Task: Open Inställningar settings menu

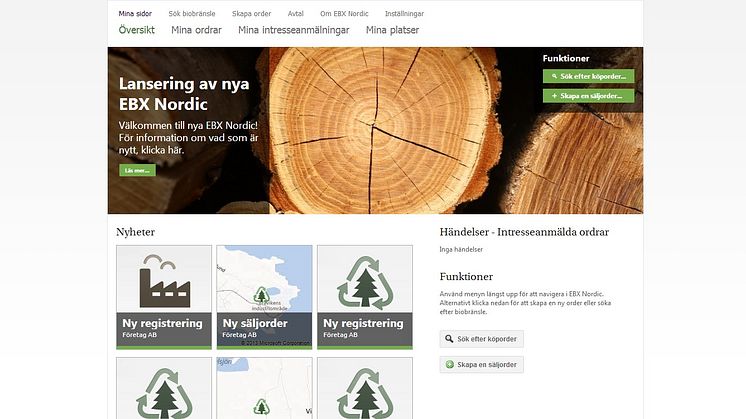Action: click(x=404, y=14)
